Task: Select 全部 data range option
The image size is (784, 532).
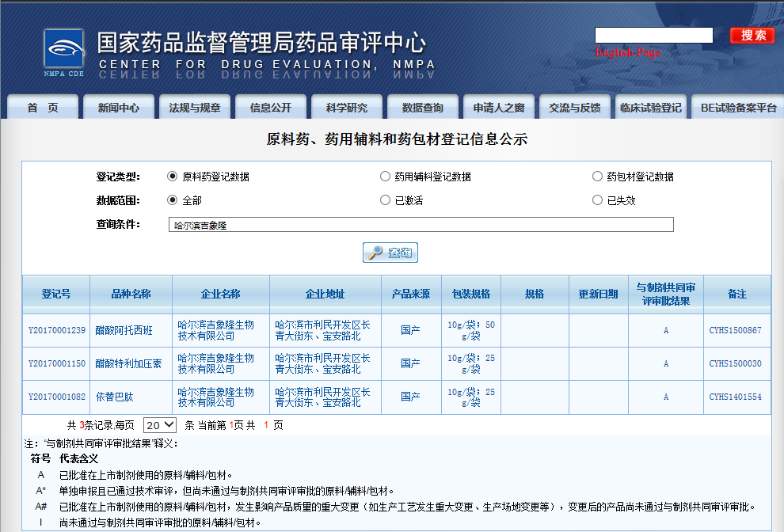Action: [172, 200]
